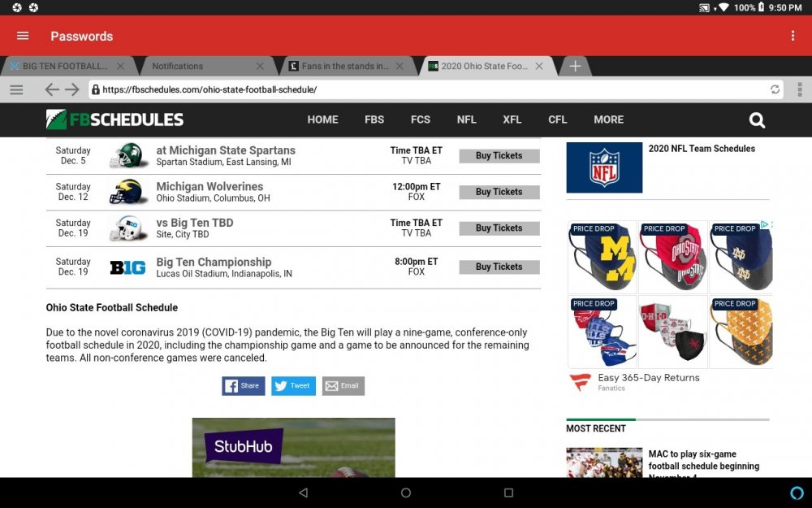Image resolution: width=812 pixels, height=508 pixels.
Task: Share the schedule on Facebook
Action: 244,385
